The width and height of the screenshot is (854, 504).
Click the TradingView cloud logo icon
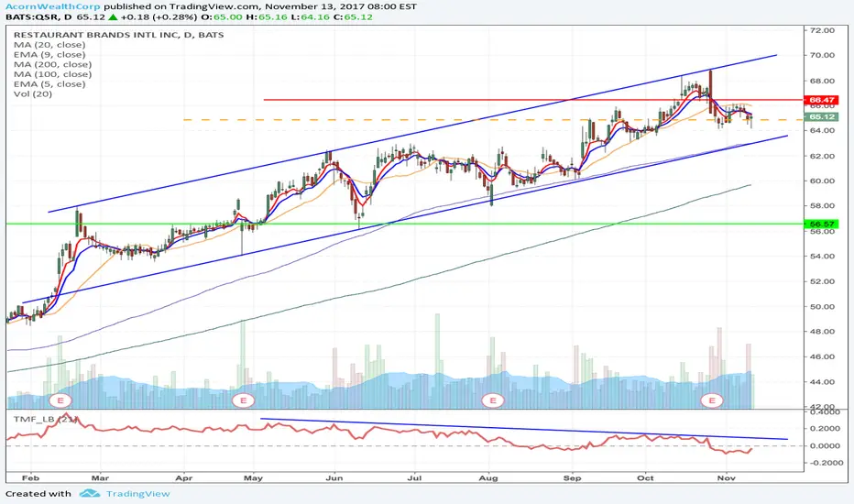[89, 494]
